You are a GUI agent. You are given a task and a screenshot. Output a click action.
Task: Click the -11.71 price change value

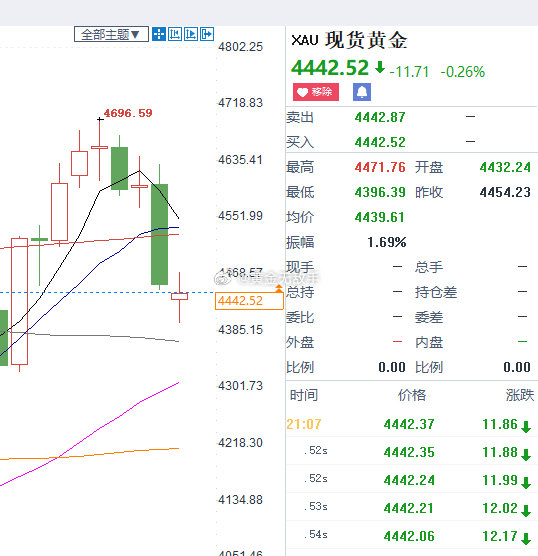tap(409, 72)
